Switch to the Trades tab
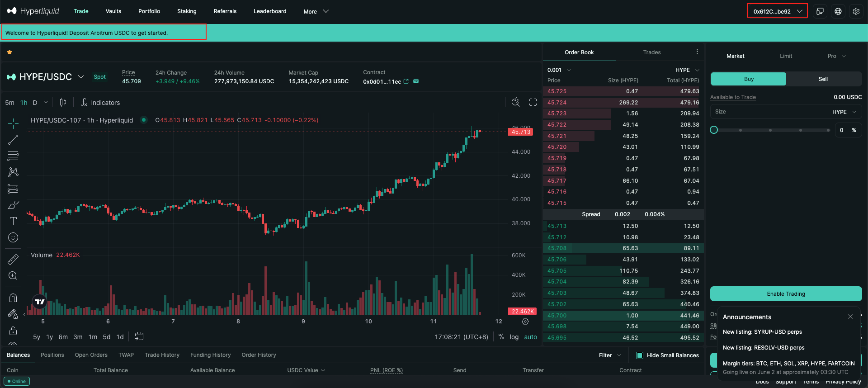Screen dimensions: 868x388 (652, 52)
